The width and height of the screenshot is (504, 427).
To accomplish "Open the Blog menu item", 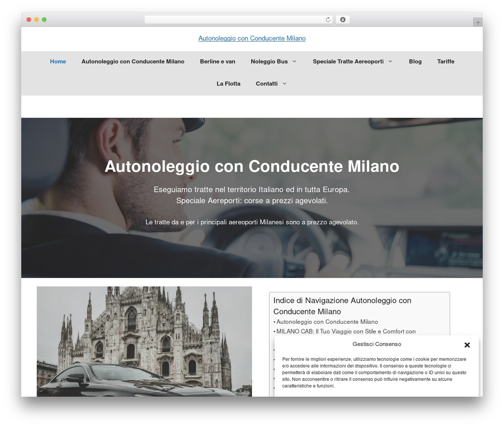I will [x=415, y=61].
